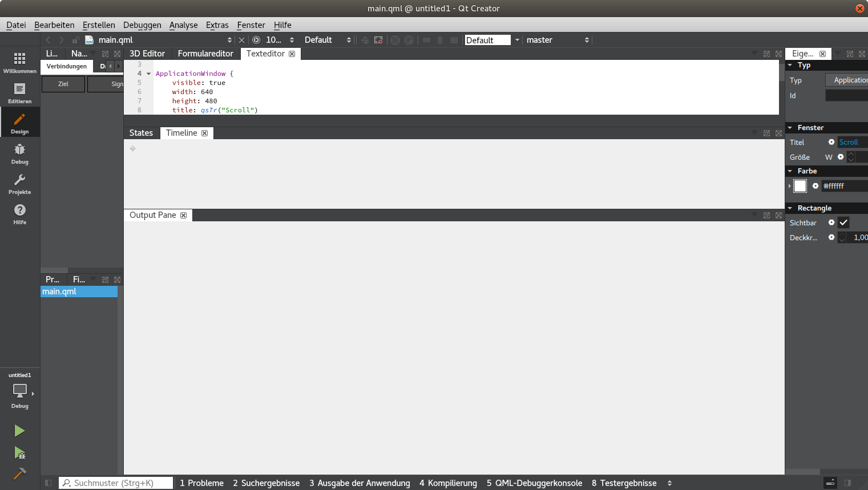The width and height of the screenshot is (868, 490).
Task: Toggle the Sichtbar checkbox
Action: point(843,222)
